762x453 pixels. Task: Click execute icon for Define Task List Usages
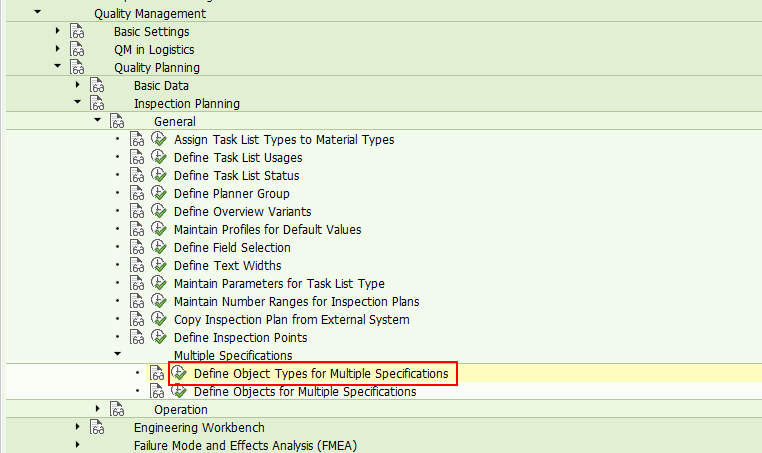click(x=158, y=158)
